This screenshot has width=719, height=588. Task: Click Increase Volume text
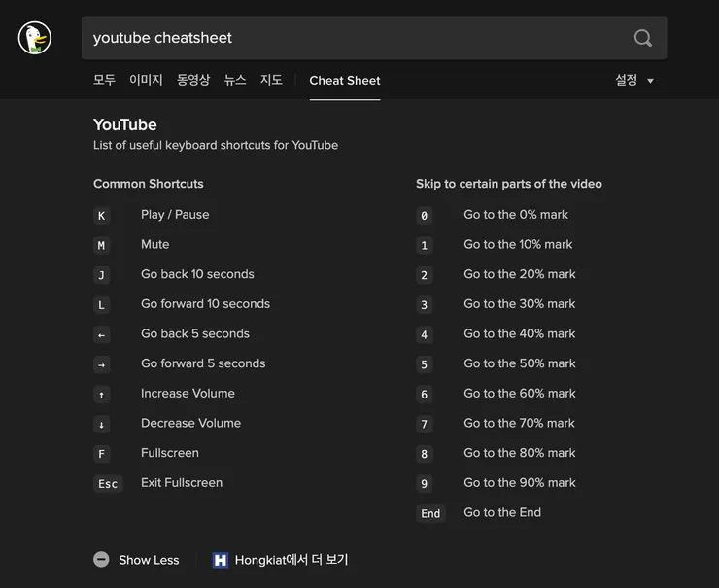point(188,393)
